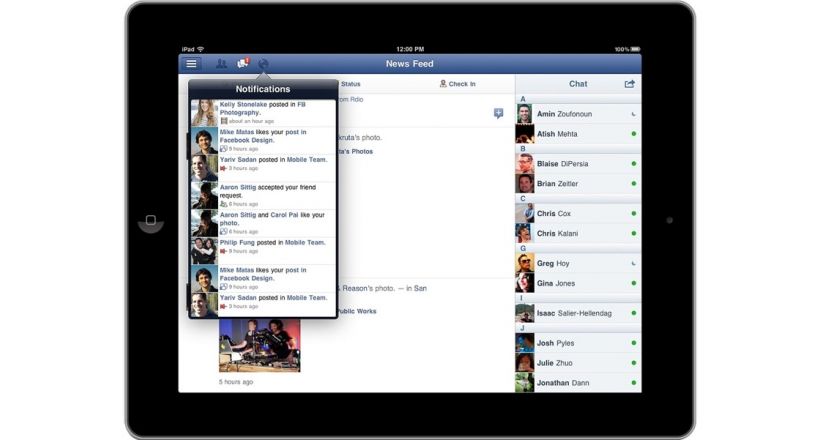The height and width of the screenshot is (440, 820).
Task: Open Aaron Sittig accepted friend request notification
Action: tap(263, 196)
